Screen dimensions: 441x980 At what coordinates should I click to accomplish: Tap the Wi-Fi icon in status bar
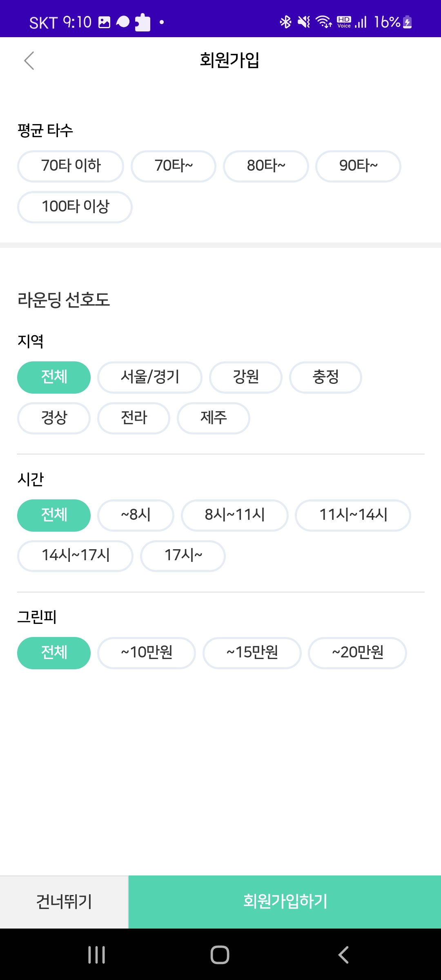(x=324, y=22)
